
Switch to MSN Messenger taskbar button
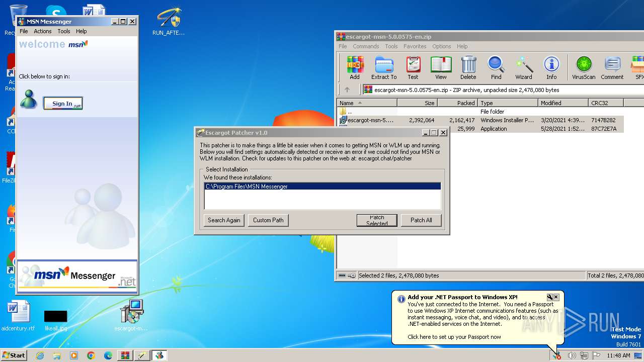tap(159, 355)
